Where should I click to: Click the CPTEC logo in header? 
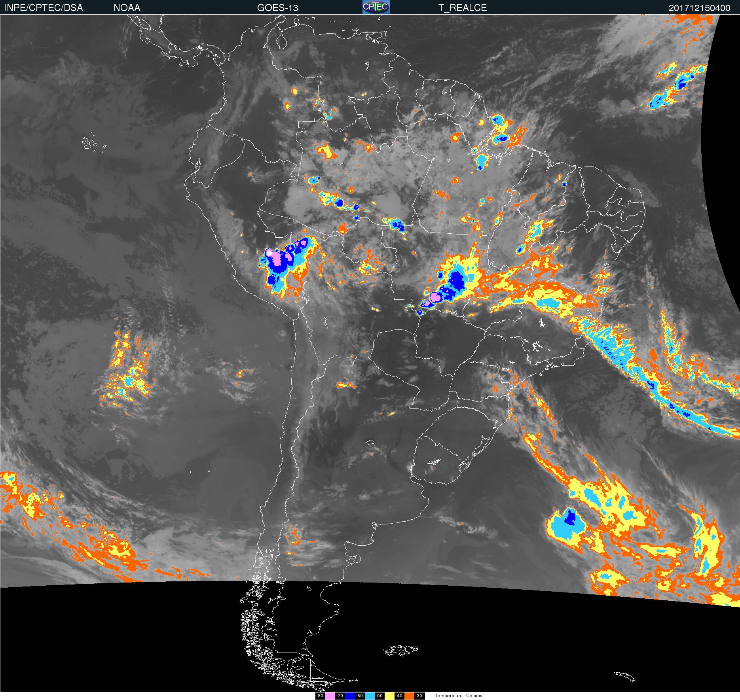(376, 7)
